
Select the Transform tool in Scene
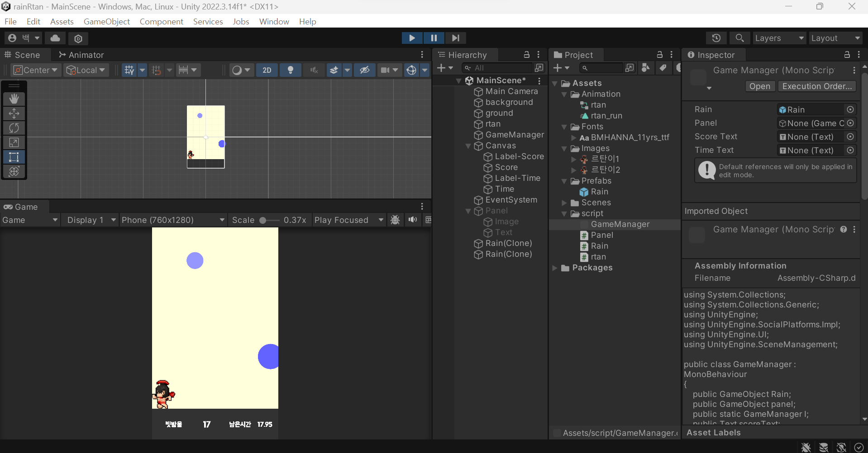14,171
